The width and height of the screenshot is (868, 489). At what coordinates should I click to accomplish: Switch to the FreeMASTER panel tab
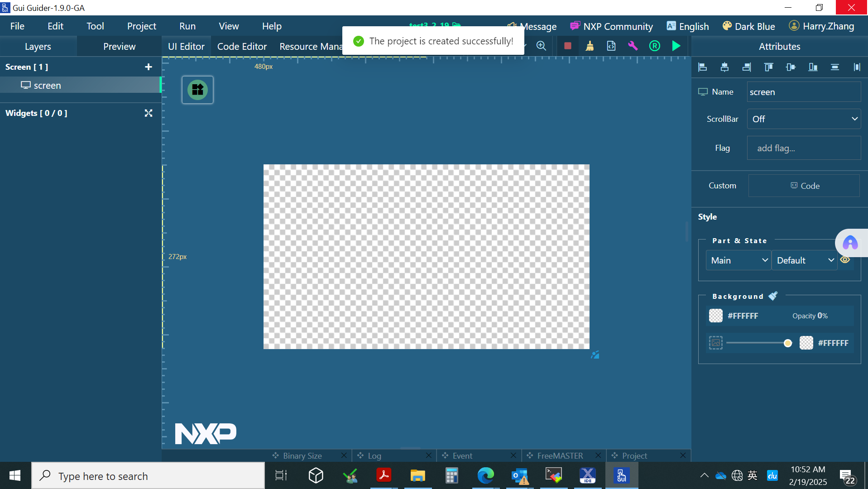(560, 455)
